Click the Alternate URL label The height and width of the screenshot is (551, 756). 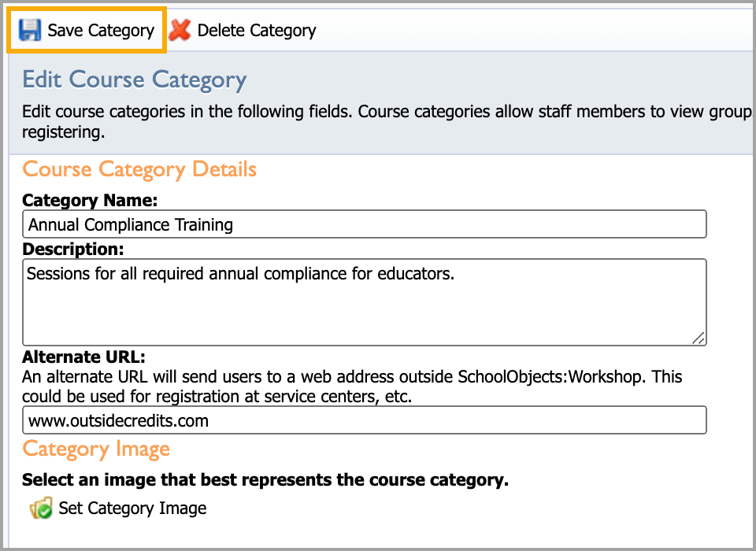coord(83,357)
